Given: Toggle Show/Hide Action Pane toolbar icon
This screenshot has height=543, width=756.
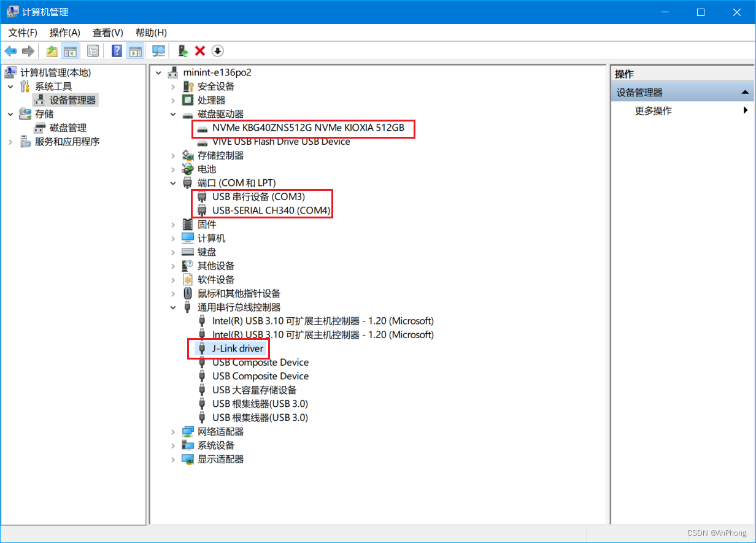Looking at the screenshot, I should tap(135, 51).
